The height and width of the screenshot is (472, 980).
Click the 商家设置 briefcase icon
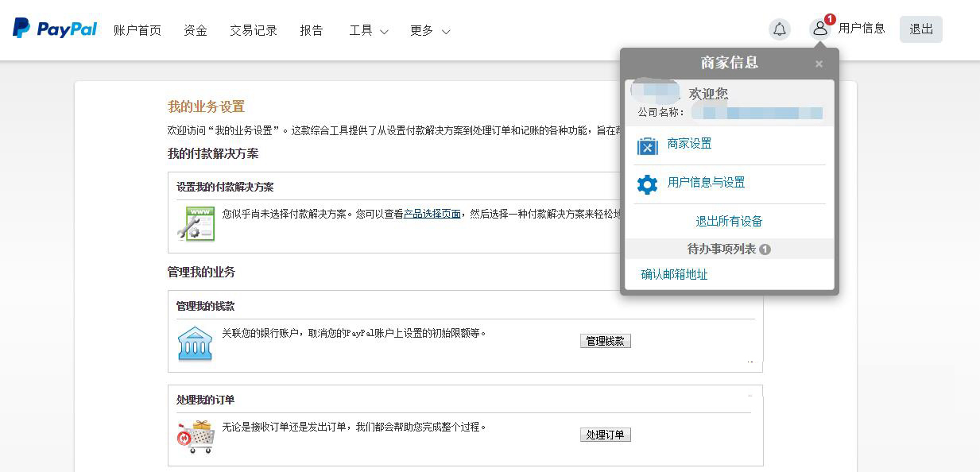[x=648, y=146]
